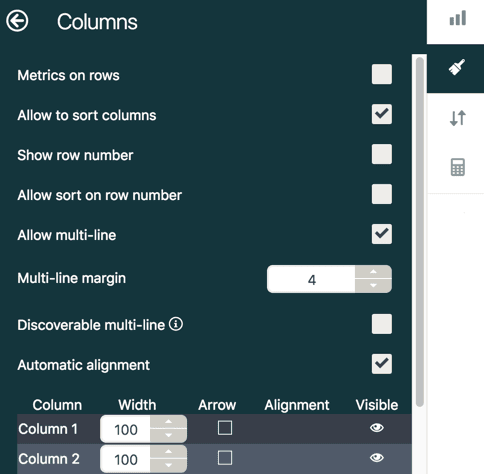Click the panel's vertical scrollbar
Viewport: 484px width, 474px height.
click(x=420, y=232)
